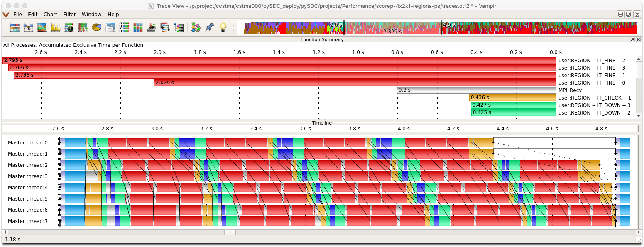Open the Process Summary chart icon
The height and width of the screenshot is (247, 644).
coord(124,27)
